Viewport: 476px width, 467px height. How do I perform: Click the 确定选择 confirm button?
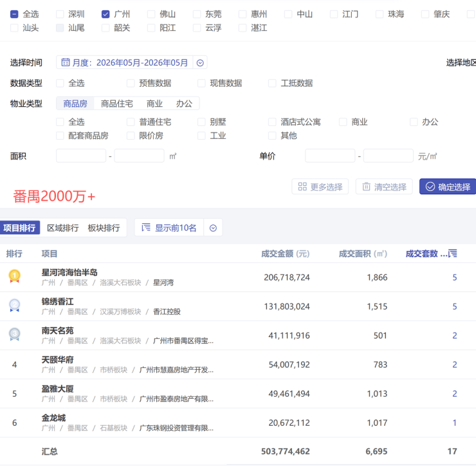click(x=448, y=187)
